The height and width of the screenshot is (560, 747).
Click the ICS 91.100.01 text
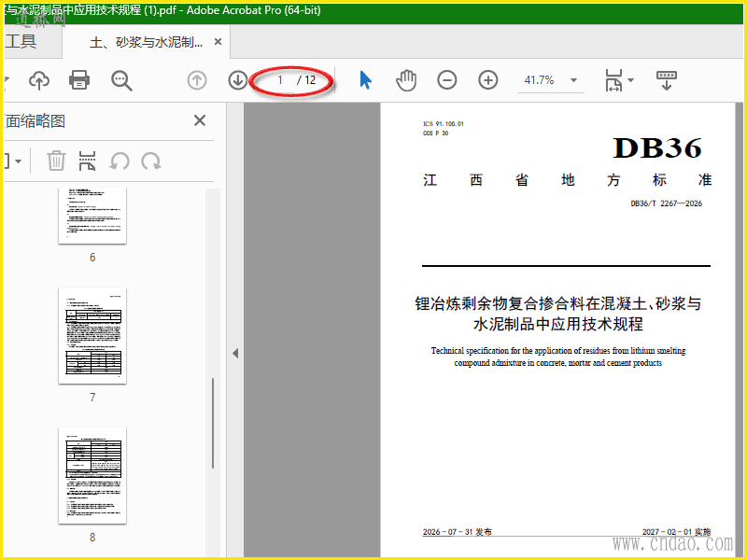coord(444,124)
